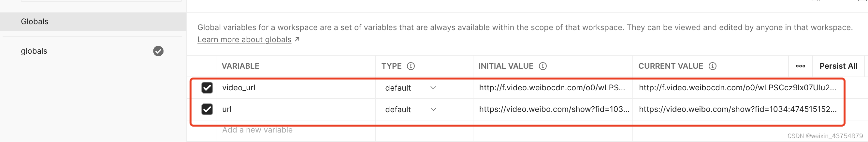Image resolution: width=868 pixels, height=142 pixels.
Task: Click the current value of video_url
Action: (x=737, y=88)
